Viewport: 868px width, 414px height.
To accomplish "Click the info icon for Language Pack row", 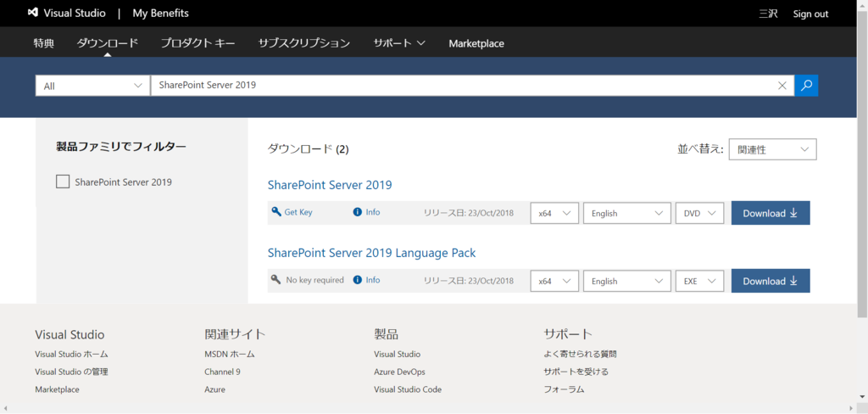I will [357, 280].
